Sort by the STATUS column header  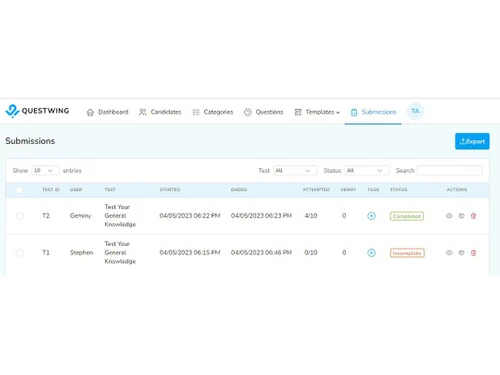399,189
